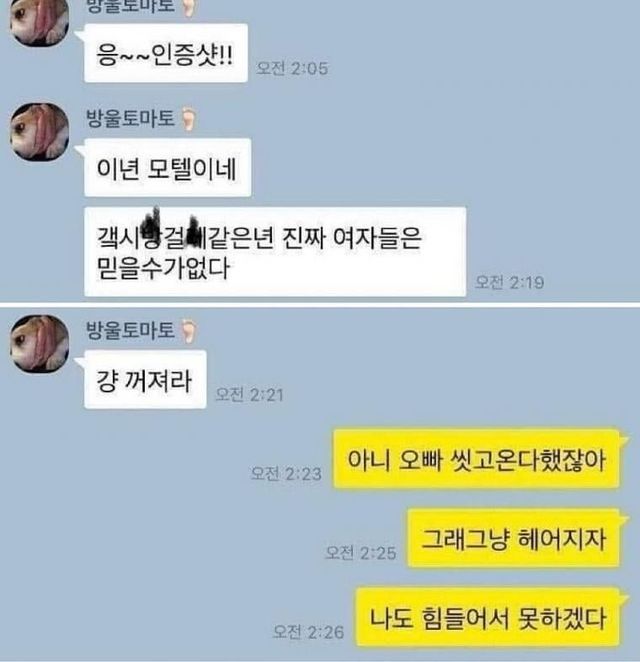640x662 pixels.
Task: Open profile picture beside 이년 모텔이네 message
Action: (x=40, y=131)
